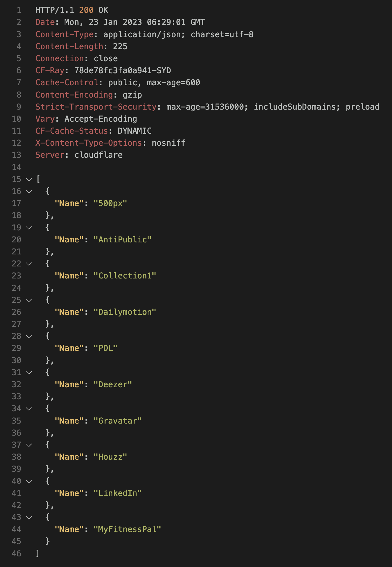Fold the Deezer object block
Image resolution: width=392 pixels, height=567 pixels.
tap(29, 373)
